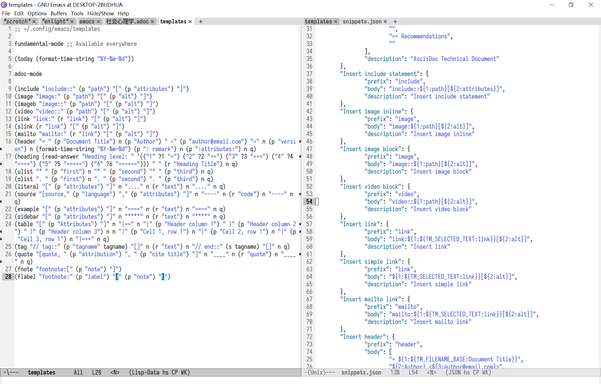Click the L54 line indicator in mode line
The height and width of the screenshot is (384, 601).
pos(413,372)
